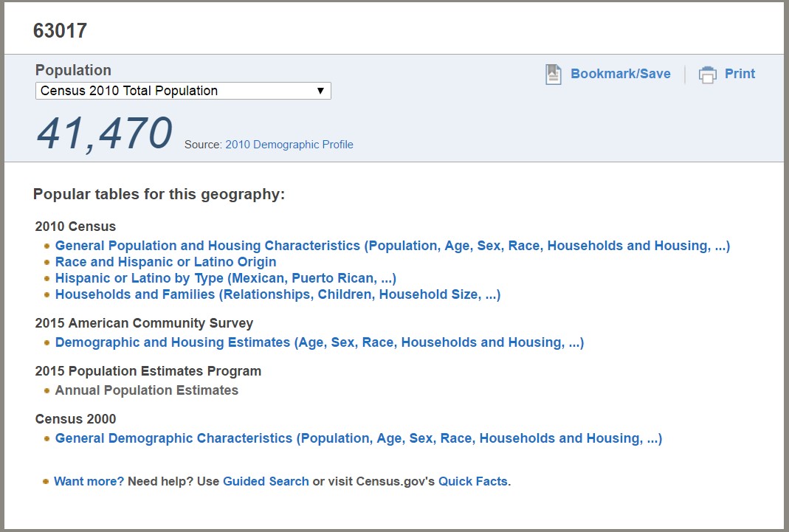Click the 41,470 population figure

click(x=103, y=131)
